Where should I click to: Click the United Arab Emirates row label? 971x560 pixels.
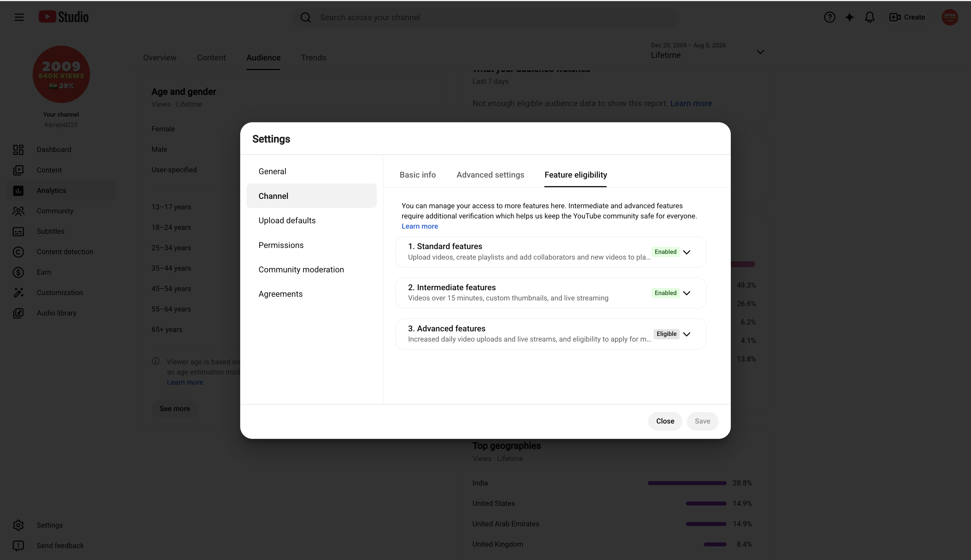coord(506,524)
